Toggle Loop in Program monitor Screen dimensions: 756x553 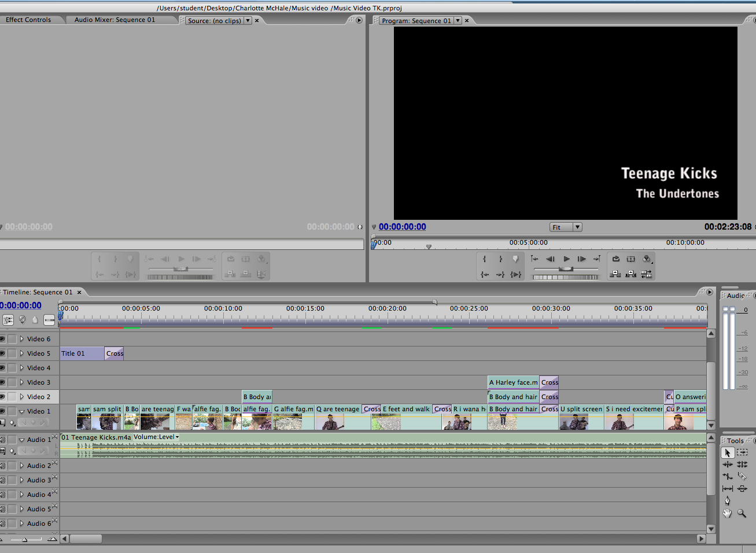click(616, 259)
